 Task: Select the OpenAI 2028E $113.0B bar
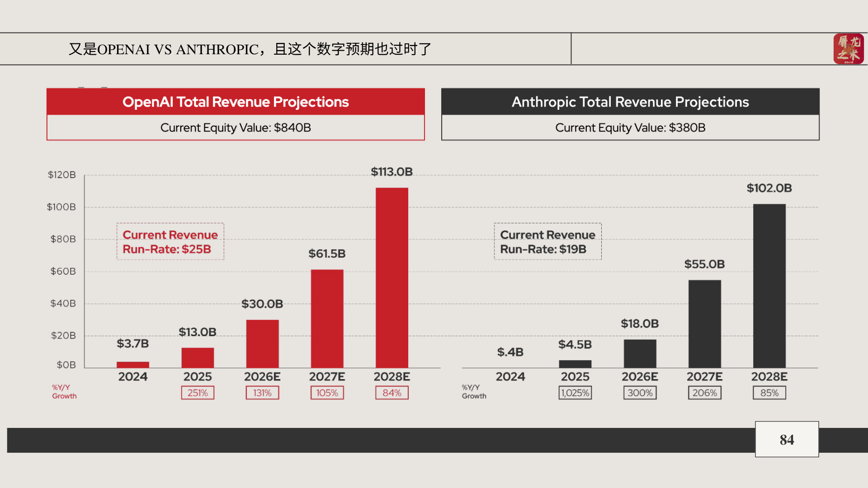coord(392,278)
